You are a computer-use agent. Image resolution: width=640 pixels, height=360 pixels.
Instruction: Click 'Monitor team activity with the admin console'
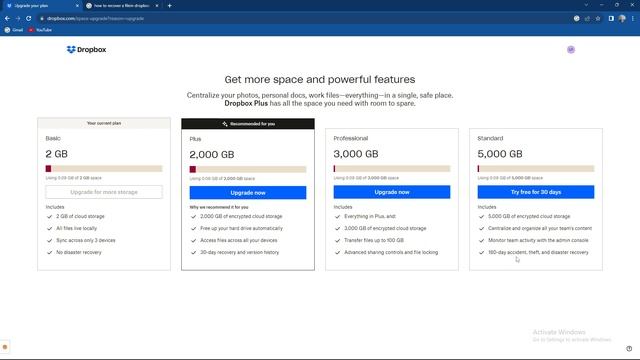[538, 240]
